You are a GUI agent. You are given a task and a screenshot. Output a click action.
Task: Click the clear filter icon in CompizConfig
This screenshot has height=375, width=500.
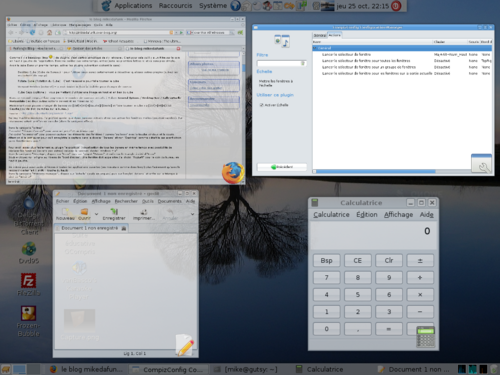coord(303,63)
